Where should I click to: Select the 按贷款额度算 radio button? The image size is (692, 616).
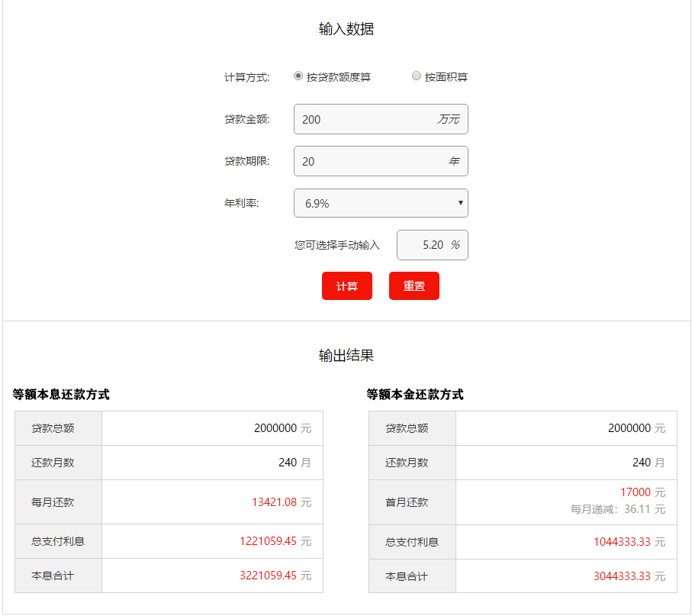298,76
